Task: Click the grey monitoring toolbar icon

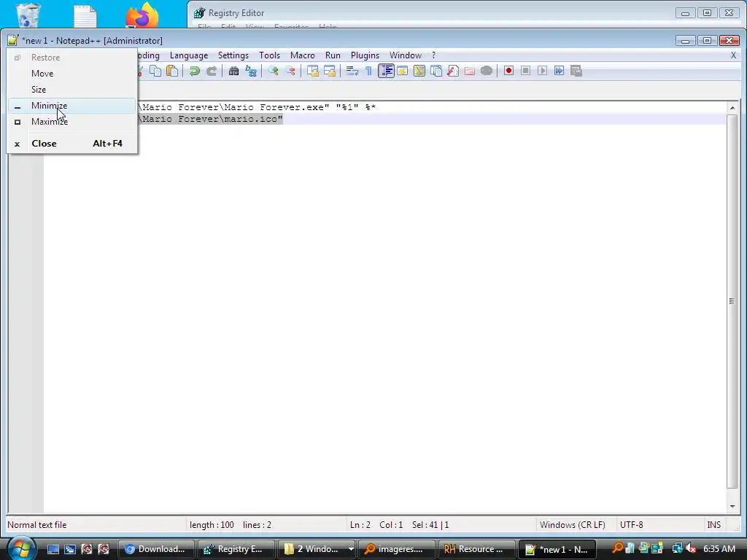Action: (x=487, y=71)
